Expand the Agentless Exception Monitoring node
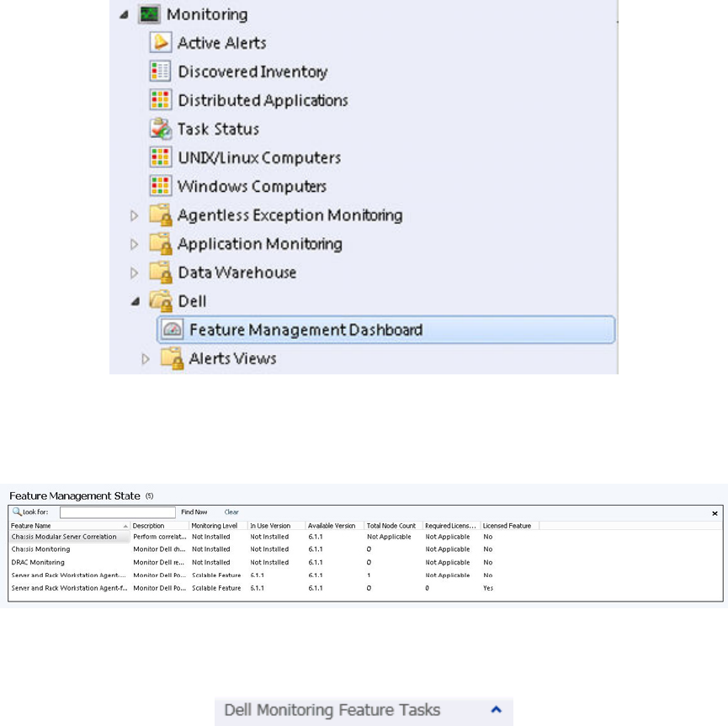Image resolution: width=728 pixels, height=726 pixels. [134, 215]
